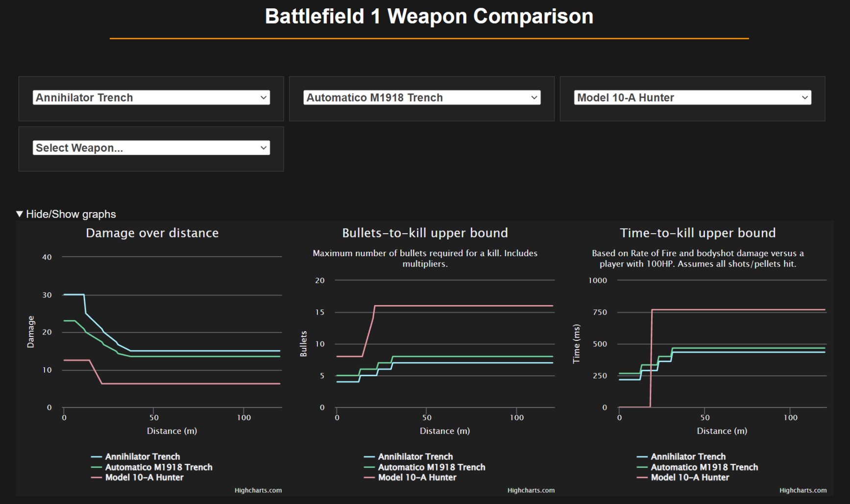Toggle Automatico M1918 Trench in the Damage over distance legend
The height and width of the screenshot is (504, 850).
(x=152, y=467)
